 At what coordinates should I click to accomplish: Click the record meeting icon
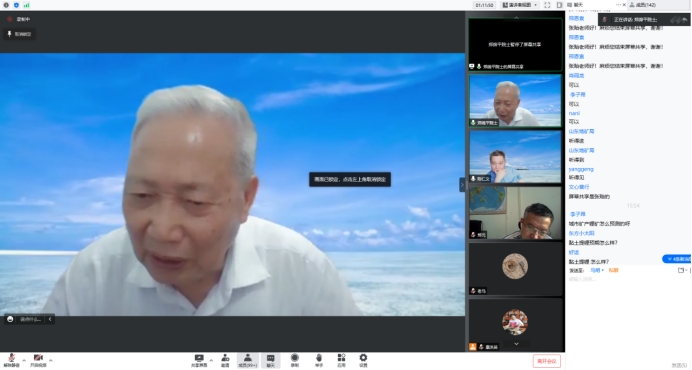pyautogui.click(x=295, y=360)
